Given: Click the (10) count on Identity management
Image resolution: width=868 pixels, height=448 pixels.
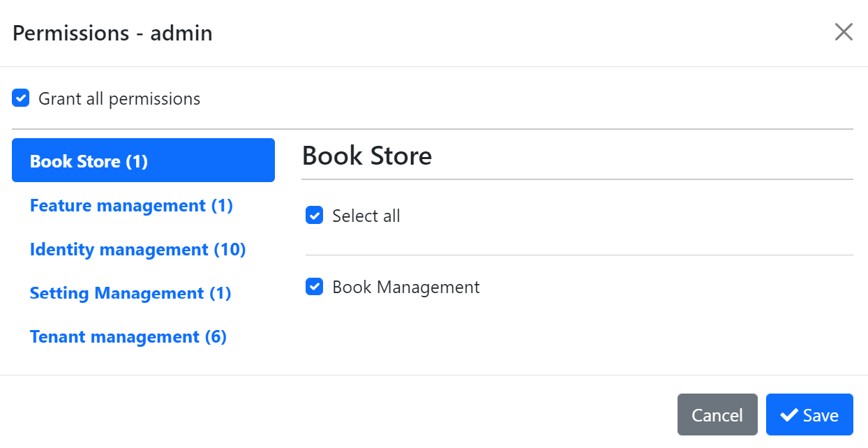Looking at the screenshot, I should [x=230, y=250].
